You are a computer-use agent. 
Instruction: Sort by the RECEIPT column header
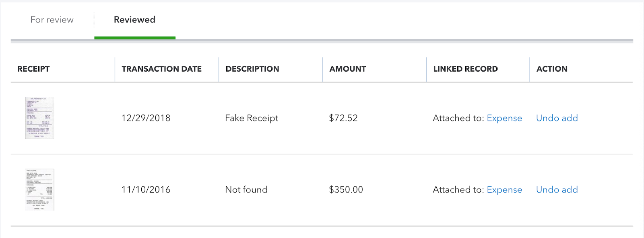pos(33,69)
